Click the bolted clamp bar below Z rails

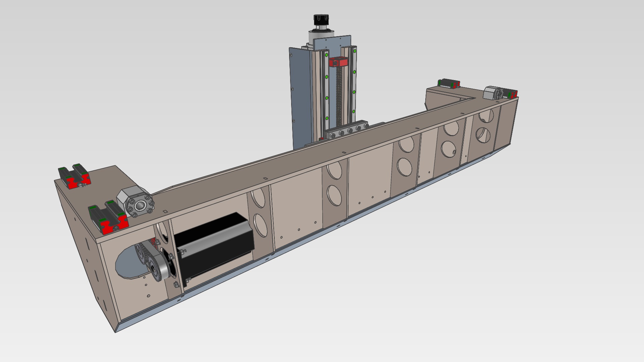coord(345,132)
